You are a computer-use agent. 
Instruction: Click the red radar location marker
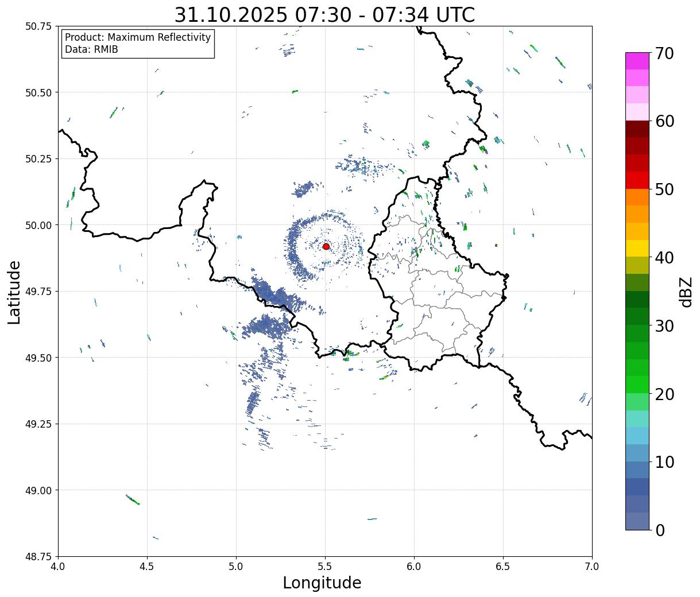point(326,246)
